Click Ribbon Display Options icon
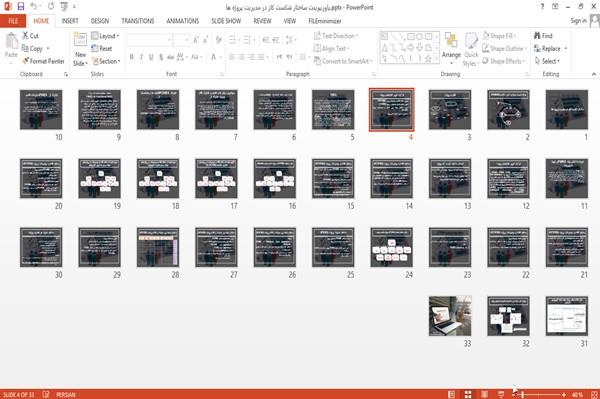 pos(555,7)
